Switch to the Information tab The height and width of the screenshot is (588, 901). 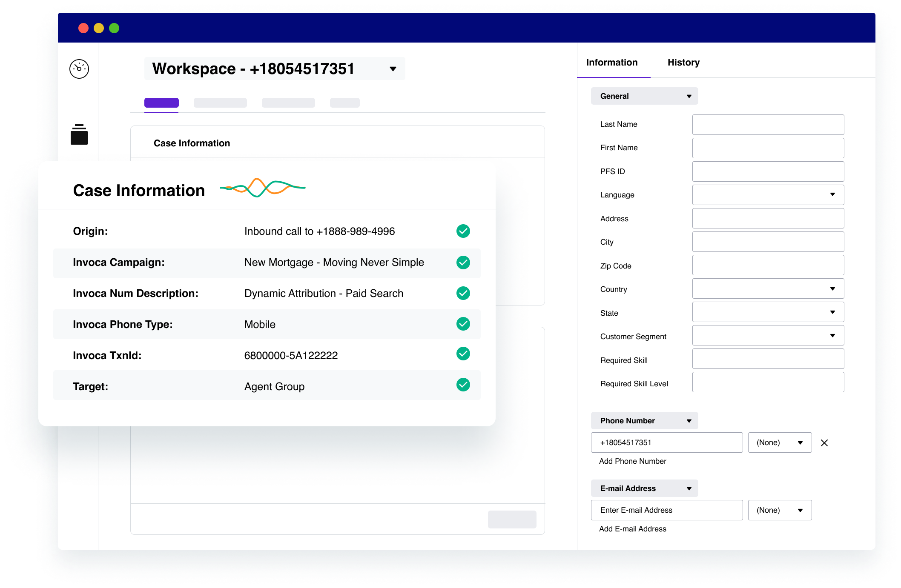coord(612,63)
